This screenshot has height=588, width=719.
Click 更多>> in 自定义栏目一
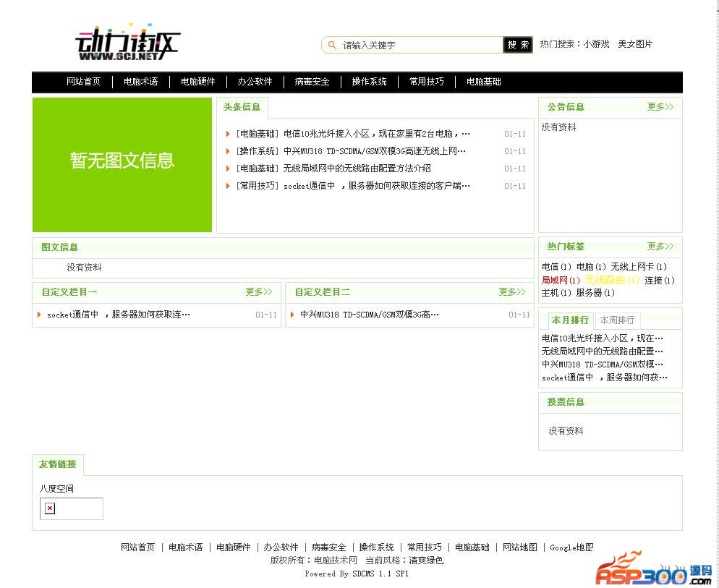pos(259,291)
